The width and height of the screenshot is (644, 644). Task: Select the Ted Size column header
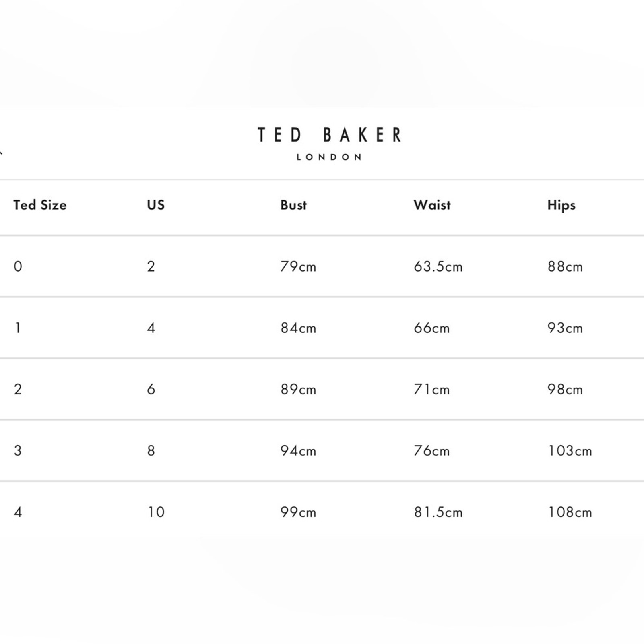tap(40, 205)
